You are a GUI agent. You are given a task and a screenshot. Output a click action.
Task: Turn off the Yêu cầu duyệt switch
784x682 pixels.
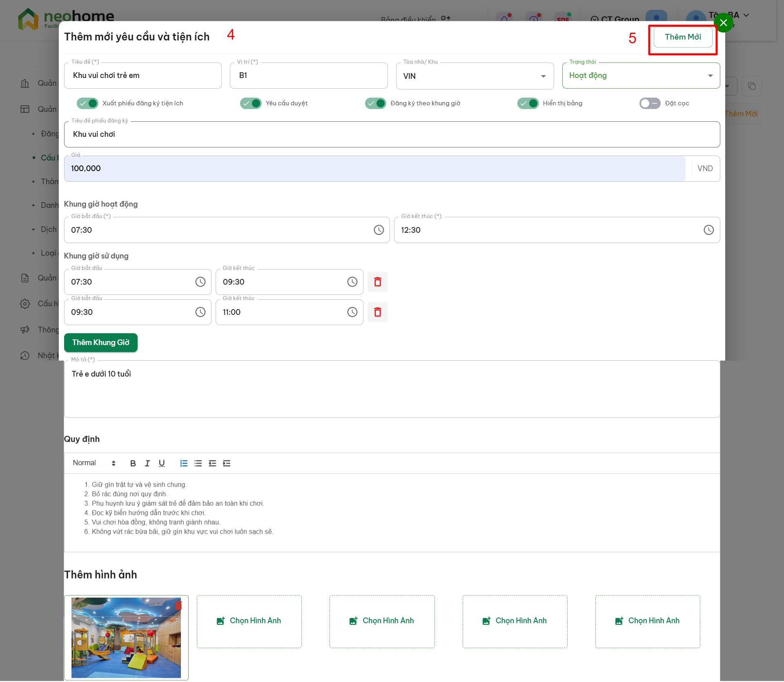(x=251, y=103)
